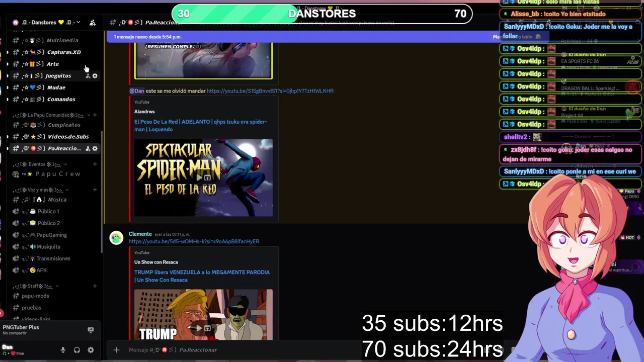Open settings gear for Pa.Reaccionar channel
Screen dimensions: 644x362
coord(95,148)
